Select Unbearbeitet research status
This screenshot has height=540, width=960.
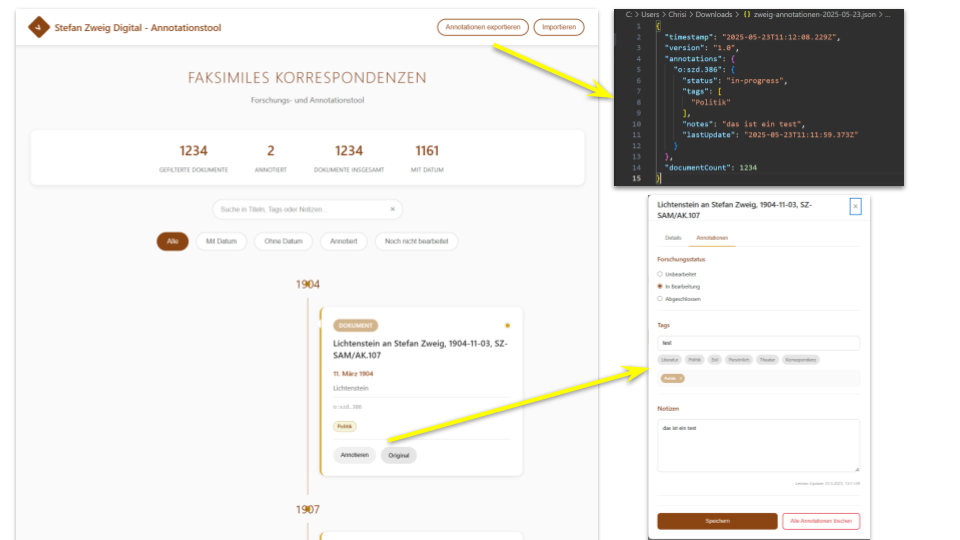pyautogui.click(x=660, y=274)
